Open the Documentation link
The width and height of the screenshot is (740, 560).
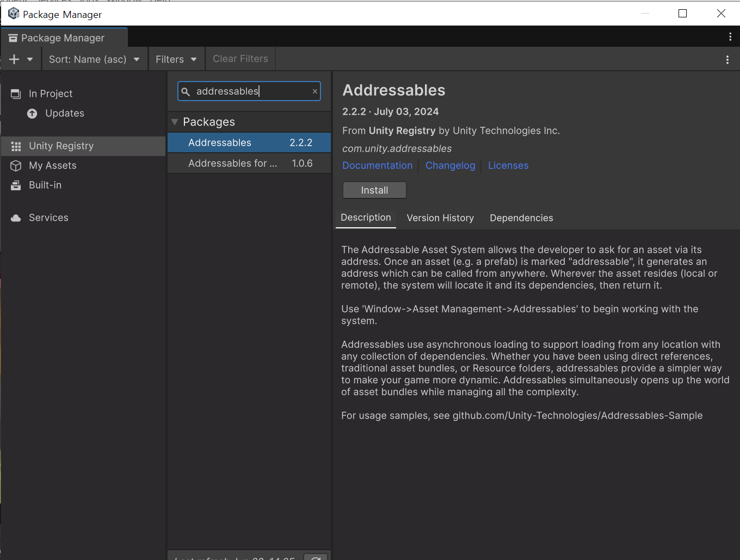377,165
